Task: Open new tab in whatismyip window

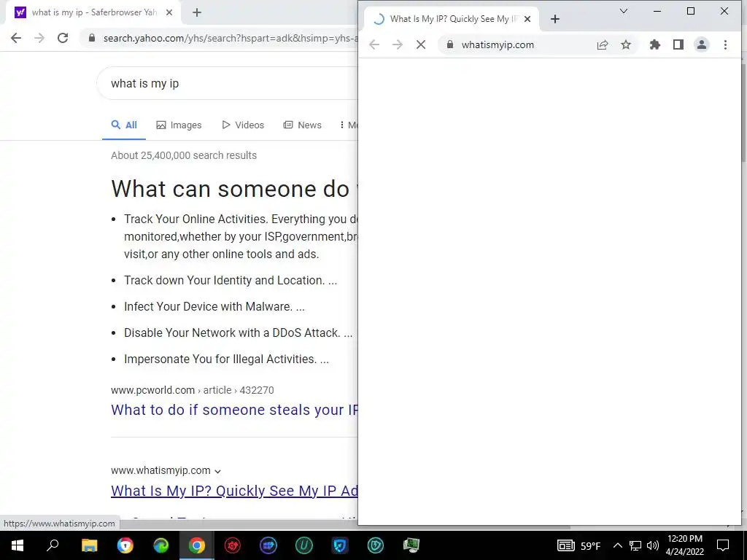Action: [x=555, y=19]
